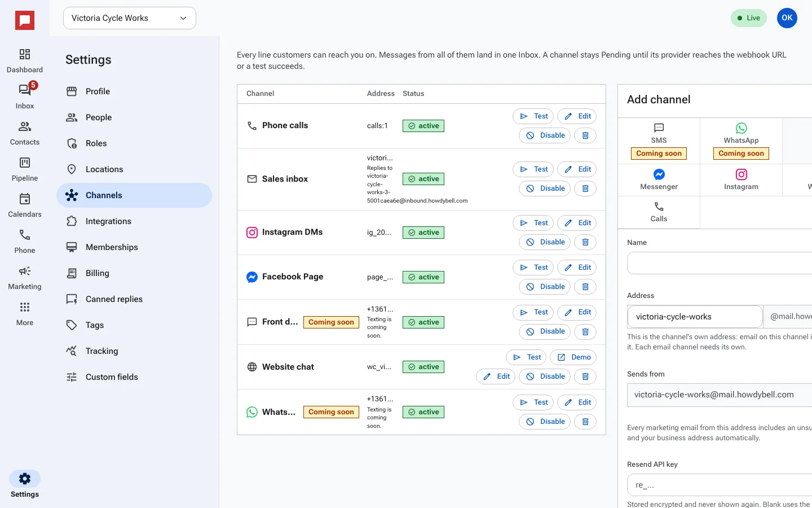This screenshot has width=812, height=508.
Task: Open the People settings page
Action: (134, 117)
